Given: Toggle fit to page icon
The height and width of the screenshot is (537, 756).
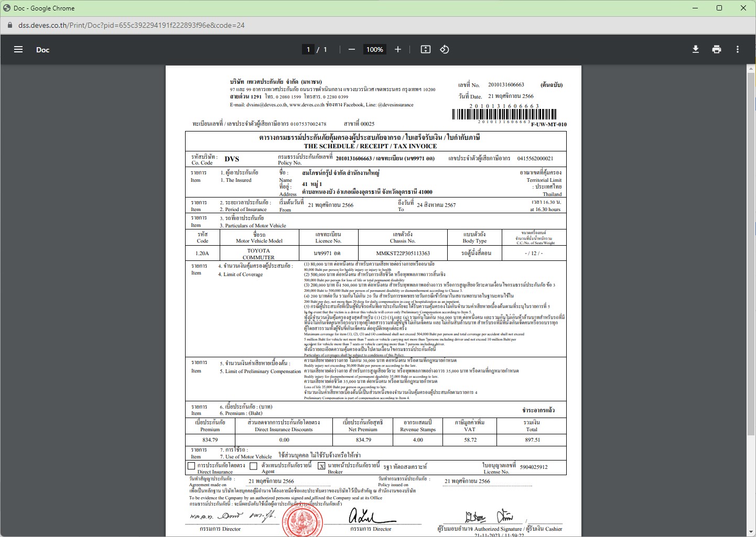Looking at the screenshot, I should 426,49.
